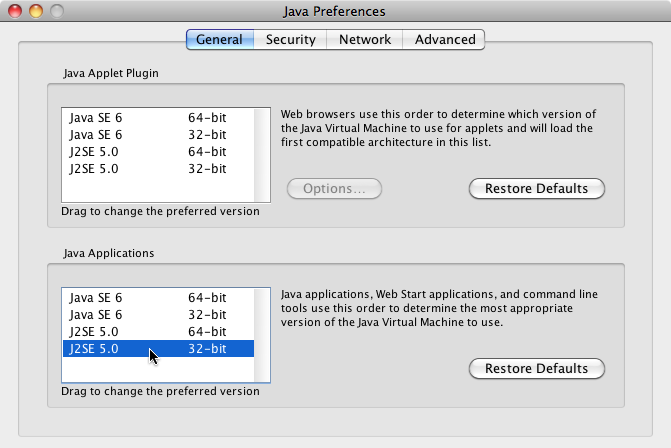The height and width of the screenshot is (448, 671).
Task: Select Java SE 6 32-bit in Applet Plugin list
Action: [x=158, y=135]
